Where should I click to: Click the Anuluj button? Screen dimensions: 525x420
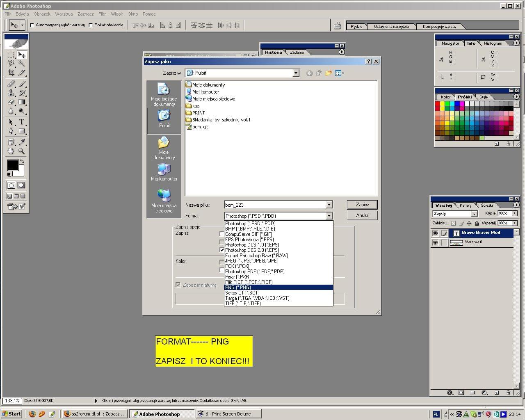362,215
